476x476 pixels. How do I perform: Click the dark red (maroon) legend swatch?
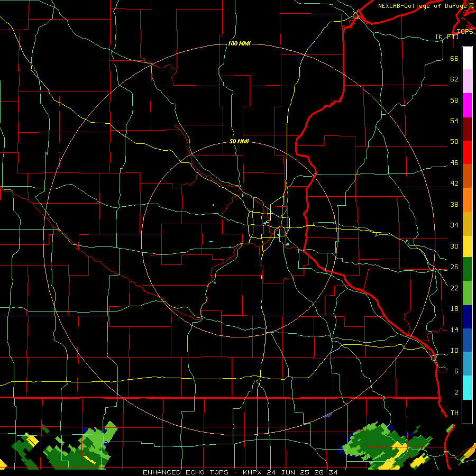467,129
